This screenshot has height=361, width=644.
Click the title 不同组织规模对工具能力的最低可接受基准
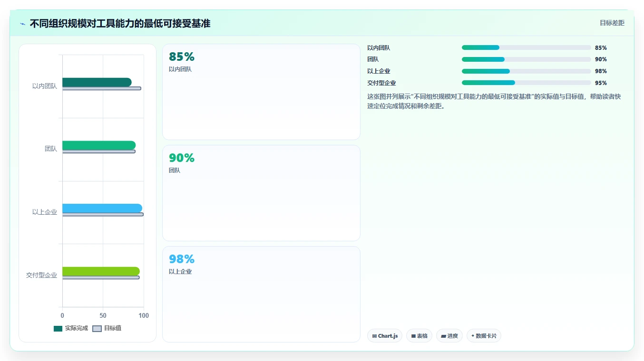120,23
